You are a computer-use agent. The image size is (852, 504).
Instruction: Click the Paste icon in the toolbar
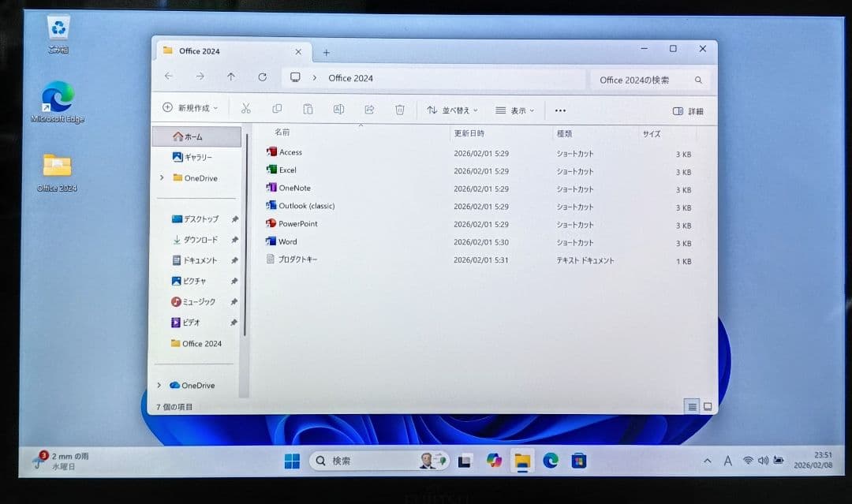[x=308, y=109]
